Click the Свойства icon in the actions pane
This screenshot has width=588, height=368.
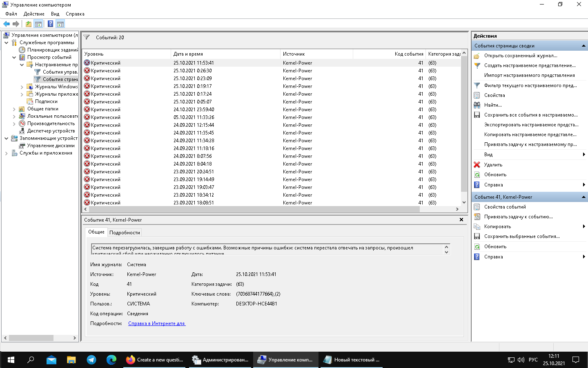click(477, 95)
